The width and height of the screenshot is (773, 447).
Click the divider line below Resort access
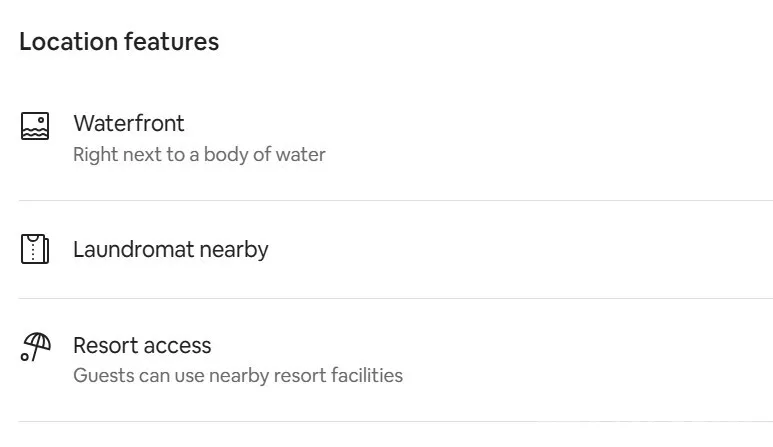click(x=395, y=421)
